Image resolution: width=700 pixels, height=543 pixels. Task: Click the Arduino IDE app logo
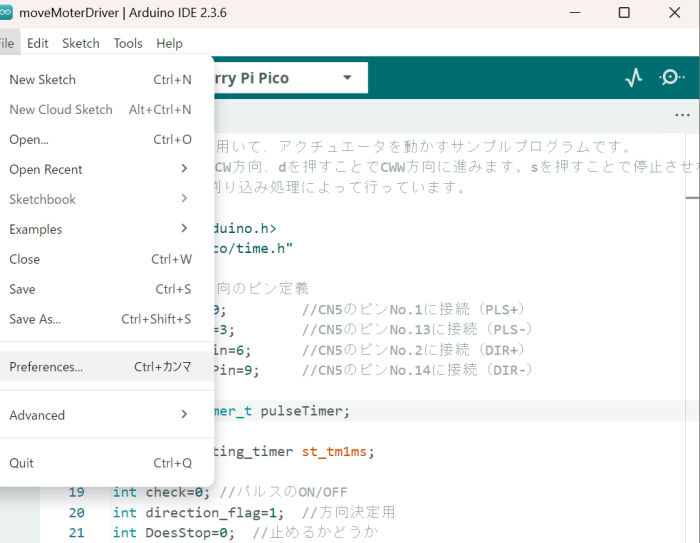[x=7, y=13]
